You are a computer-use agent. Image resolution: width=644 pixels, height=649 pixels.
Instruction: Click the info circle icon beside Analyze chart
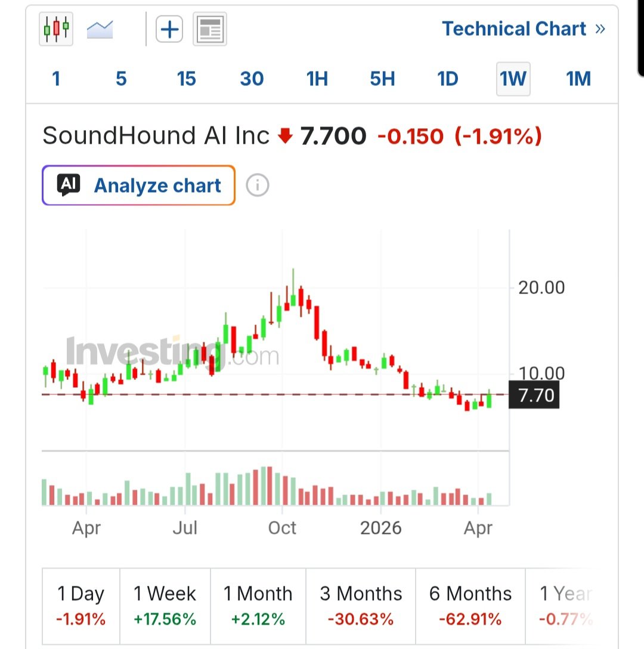(x=257, y=185)
